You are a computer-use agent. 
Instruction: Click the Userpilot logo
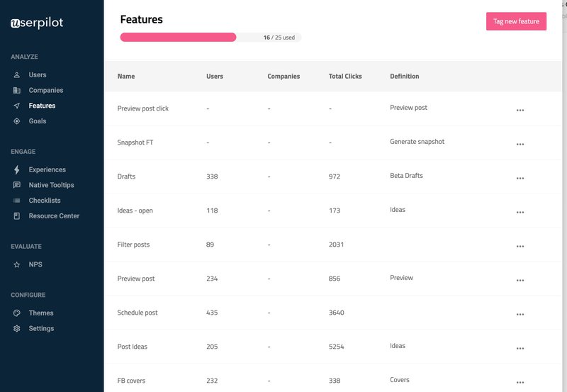click(37, 23)
